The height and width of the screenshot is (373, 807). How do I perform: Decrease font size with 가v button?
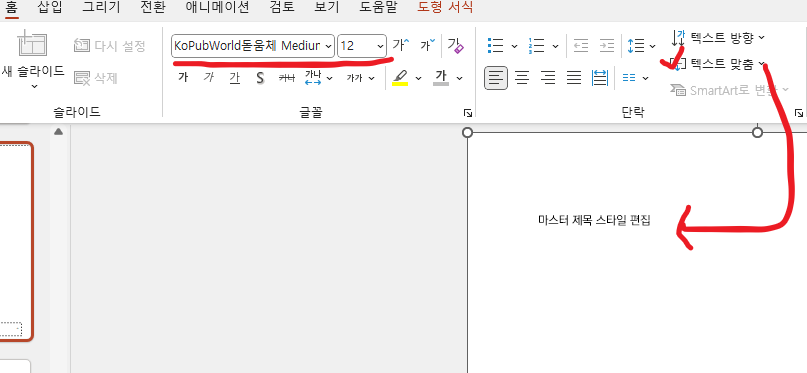pos(428,45)
